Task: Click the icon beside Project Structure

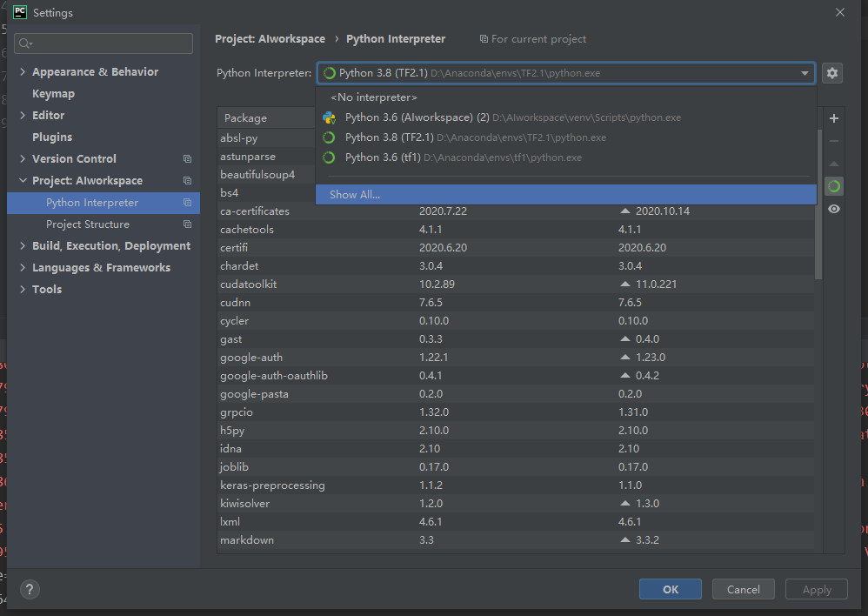Action: pyautogui.click(x=187, y=224)
